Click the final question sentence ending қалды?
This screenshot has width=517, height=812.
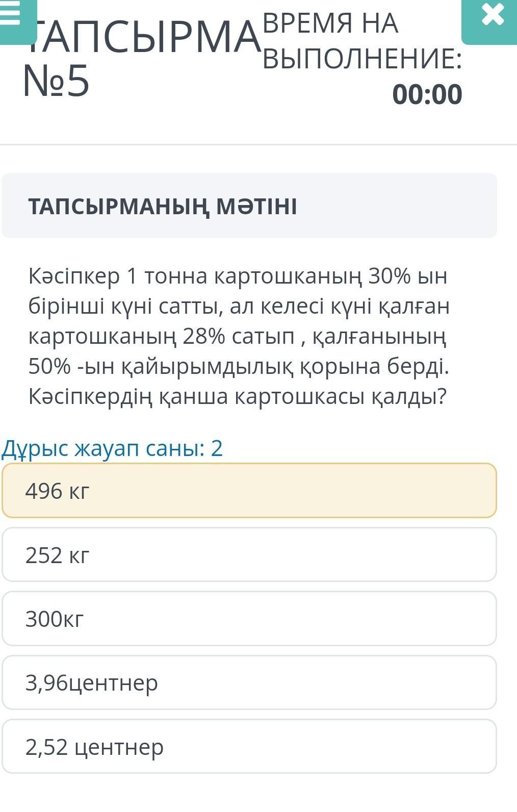click(237, 396)
